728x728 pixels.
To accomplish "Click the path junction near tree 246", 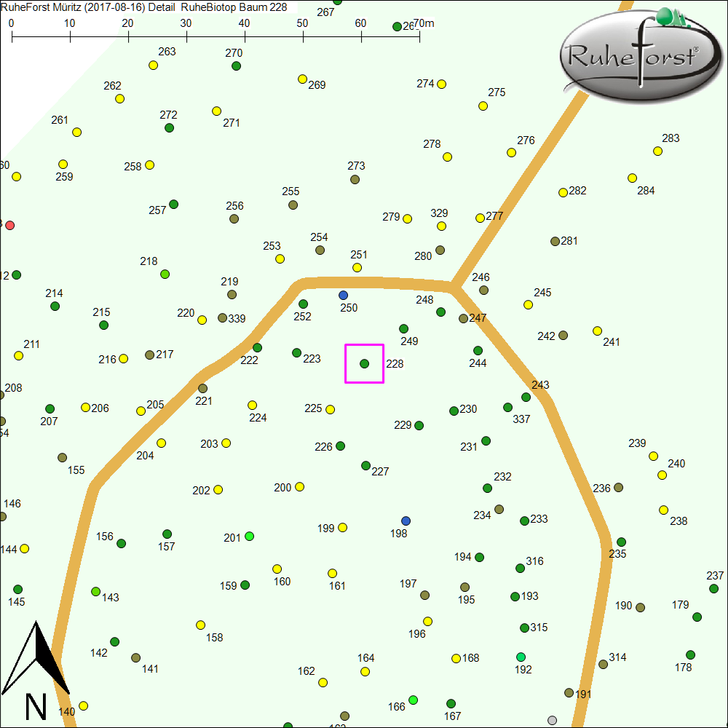I will click(453, 286).
